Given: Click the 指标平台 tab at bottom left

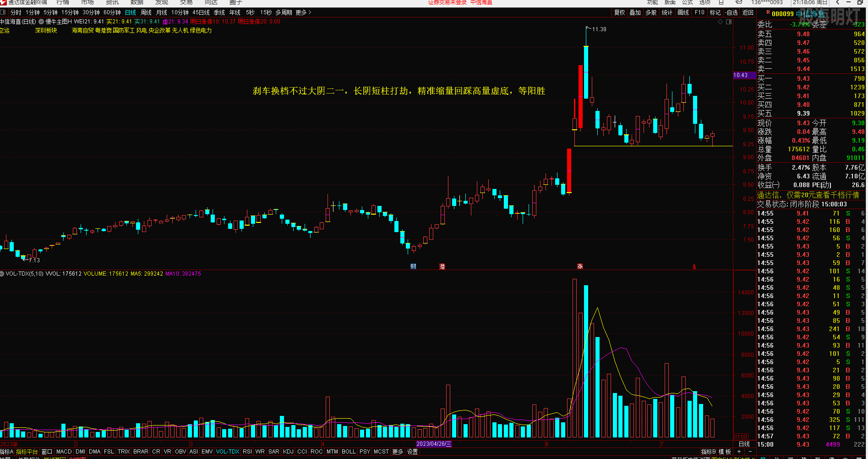Looking at the screenshot, I should 27,452.
